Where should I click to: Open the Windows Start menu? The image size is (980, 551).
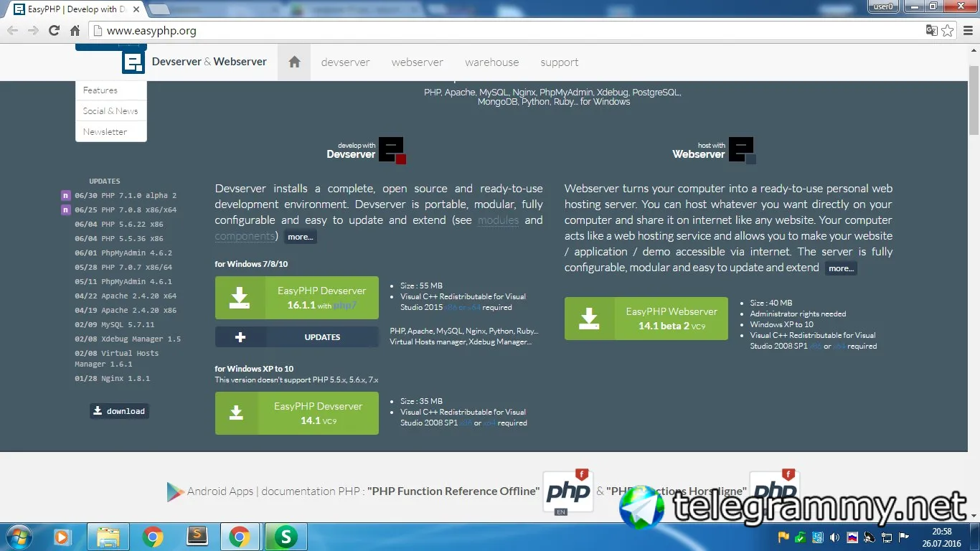pos(19,537)
